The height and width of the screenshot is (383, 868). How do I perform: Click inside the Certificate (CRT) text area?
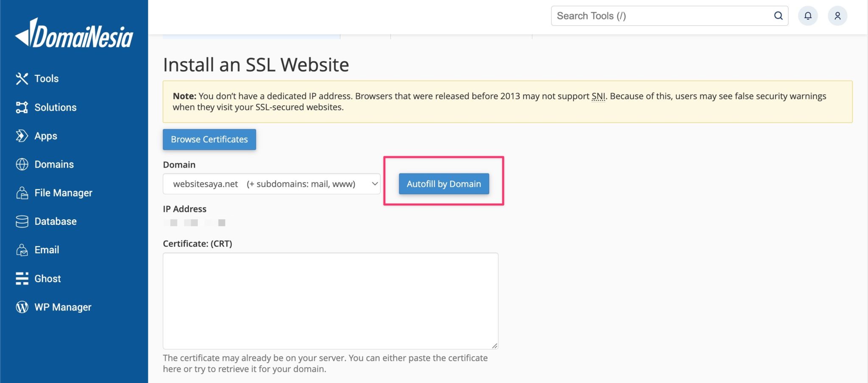pyautogui.click(x=330, y=300)
